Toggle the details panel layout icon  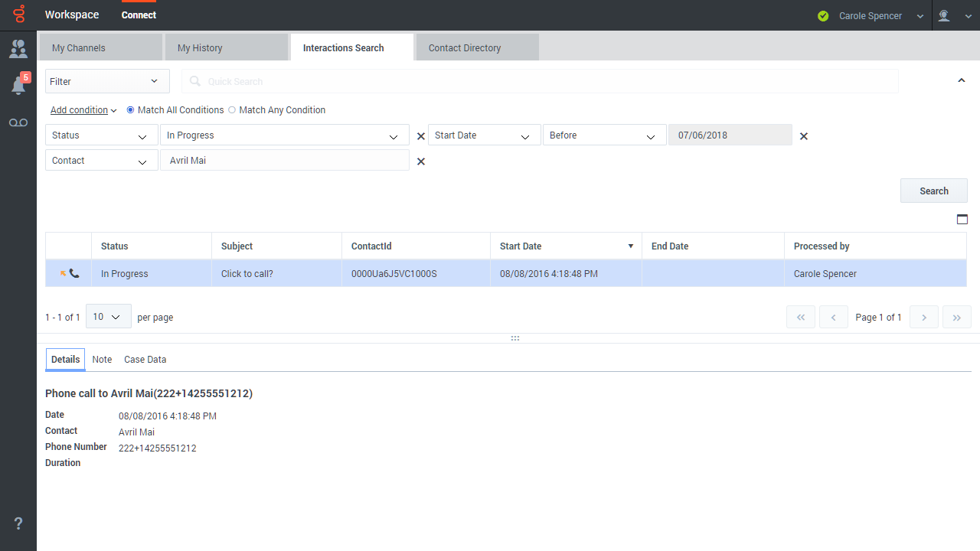click(962, 219)
